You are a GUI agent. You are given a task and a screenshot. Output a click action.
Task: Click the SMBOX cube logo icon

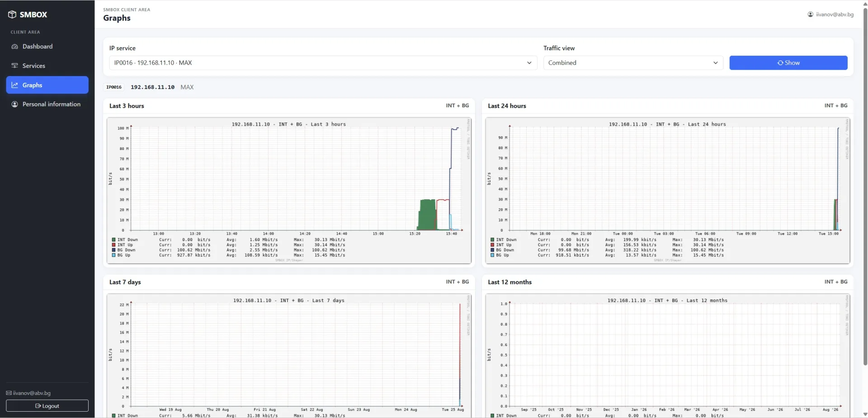[12, 14]
